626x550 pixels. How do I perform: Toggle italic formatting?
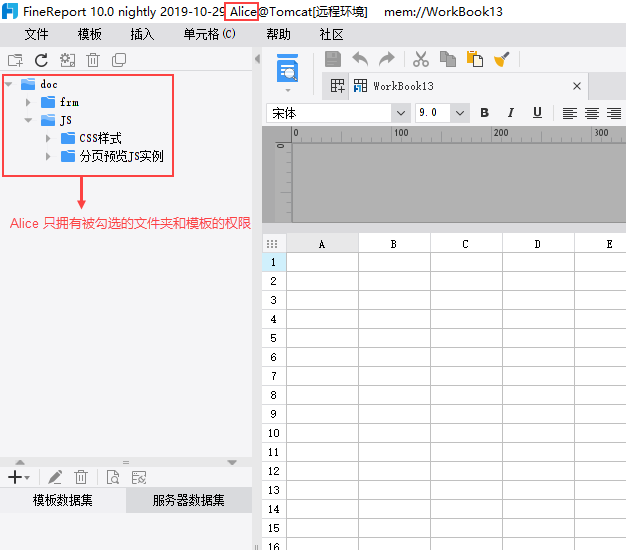pos(511,113)
